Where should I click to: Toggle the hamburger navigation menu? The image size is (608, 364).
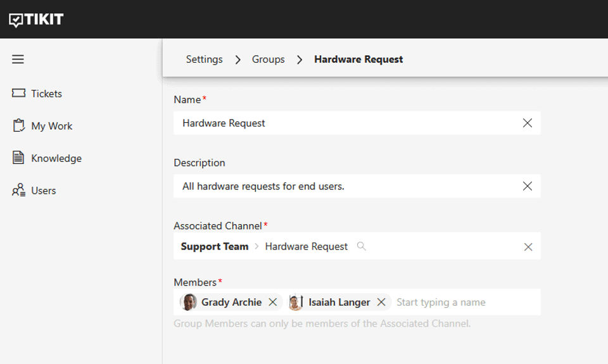[x=18, y=60]
